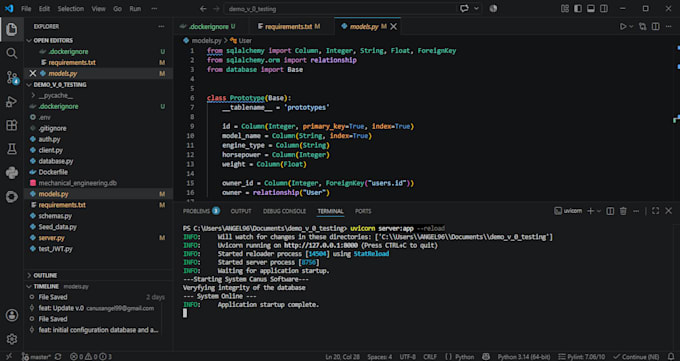680x361 pixels.
Task: Maximize the terminal panel size
Action: click(x=655, y=211)
